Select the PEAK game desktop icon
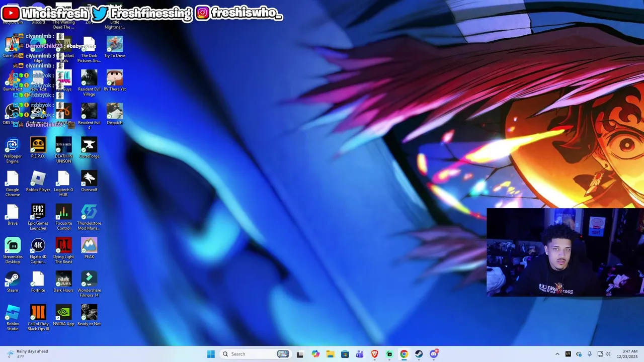This screenshot has height=362, width=644. (x=89, y=248)
